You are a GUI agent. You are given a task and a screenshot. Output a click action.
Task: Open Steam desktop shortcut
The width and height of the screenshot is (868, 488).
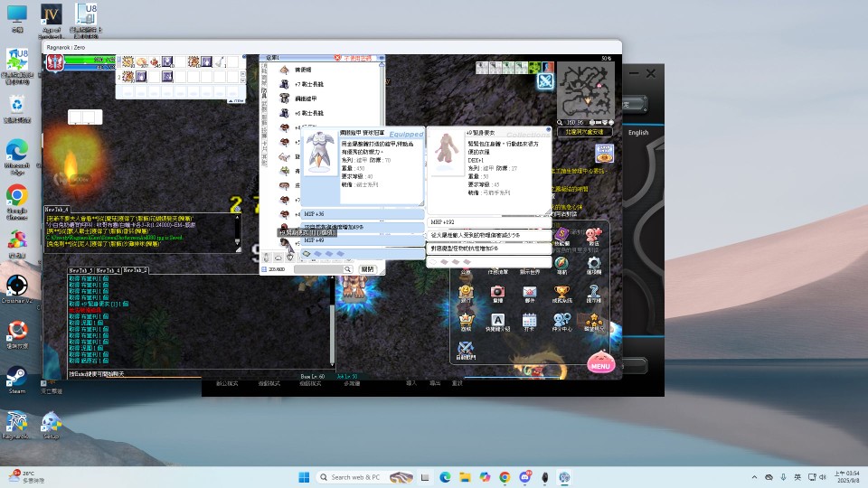17,380
